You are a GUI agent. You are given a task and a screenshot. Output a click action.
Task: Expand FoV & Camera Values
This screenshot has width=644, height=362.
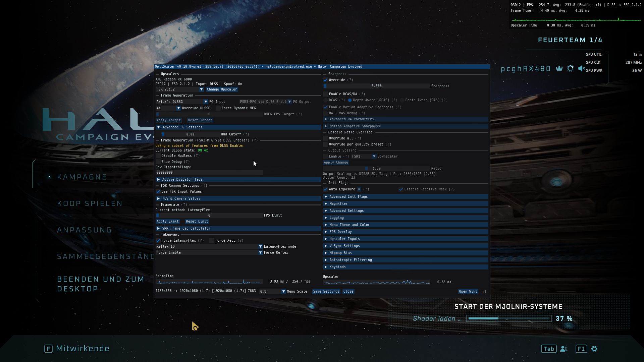click(x=238, y=199)
